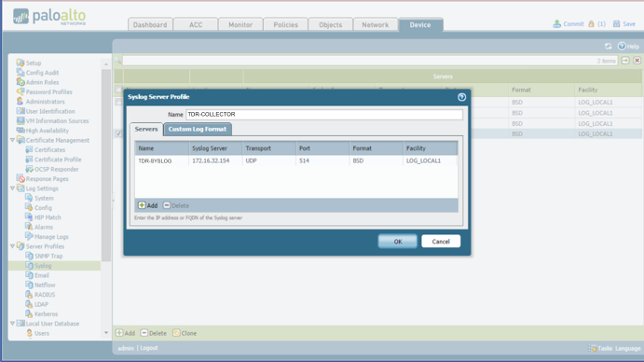Select the Manage Logs icon
The width and height of the screenshot is (644, 362).
[29, 237]
